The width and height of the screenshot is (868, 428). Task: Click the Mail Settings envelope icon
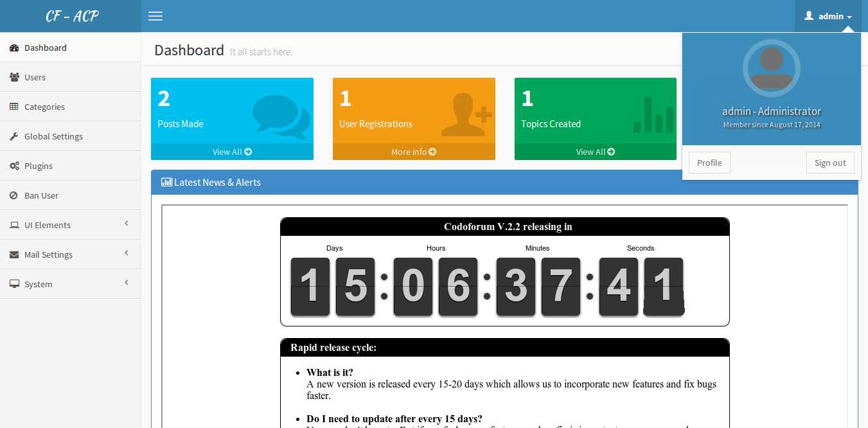click(14, 254)
